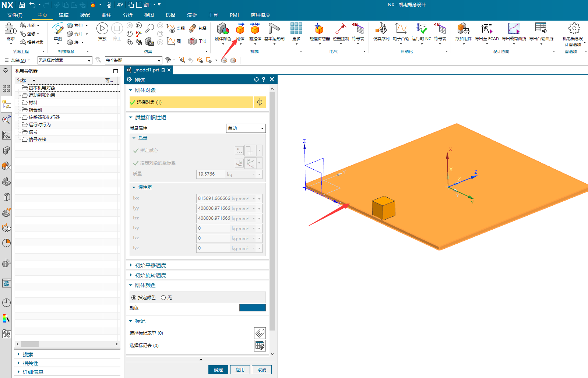The width and height of the screenshot is (588, 378).
Task: Click the 导出至 ECAD icon
Action: click(x=486, y=29)
